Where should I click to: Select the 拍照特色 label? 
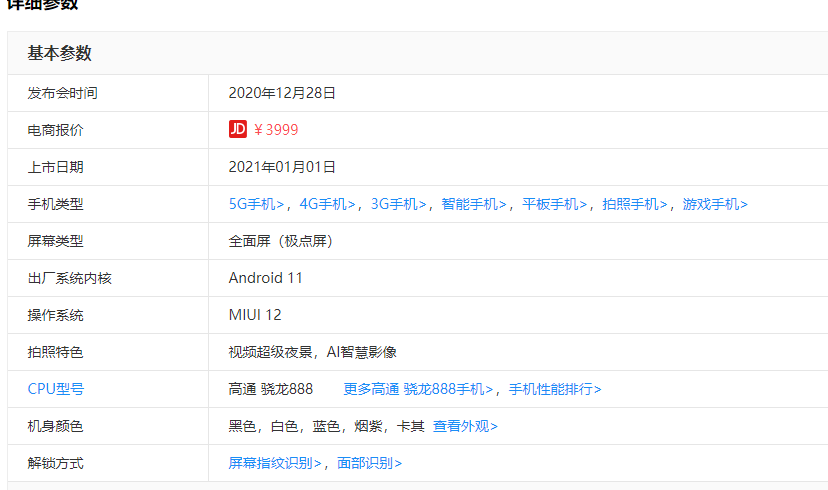point(55,352)
